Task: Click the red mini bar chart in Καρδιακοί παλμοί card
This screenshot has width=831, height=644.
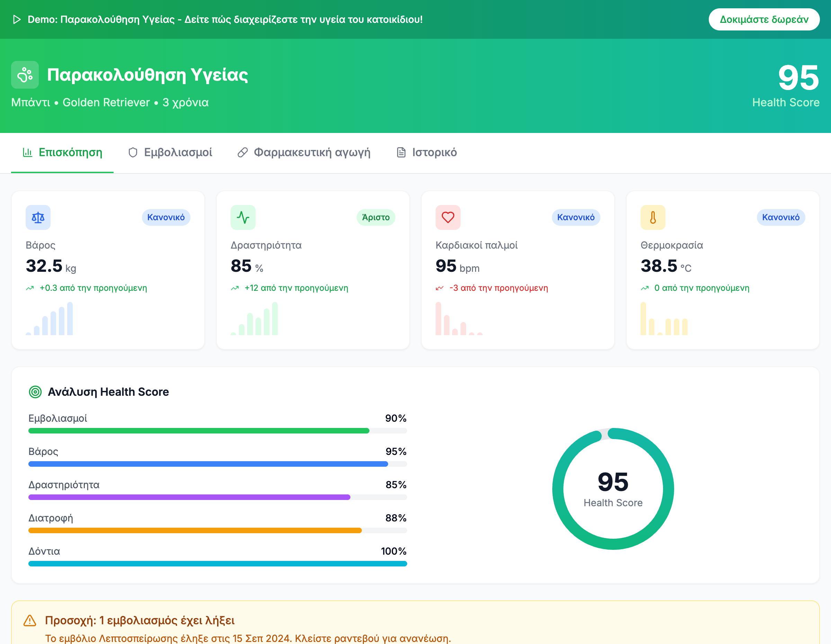Action: (459, 319)
